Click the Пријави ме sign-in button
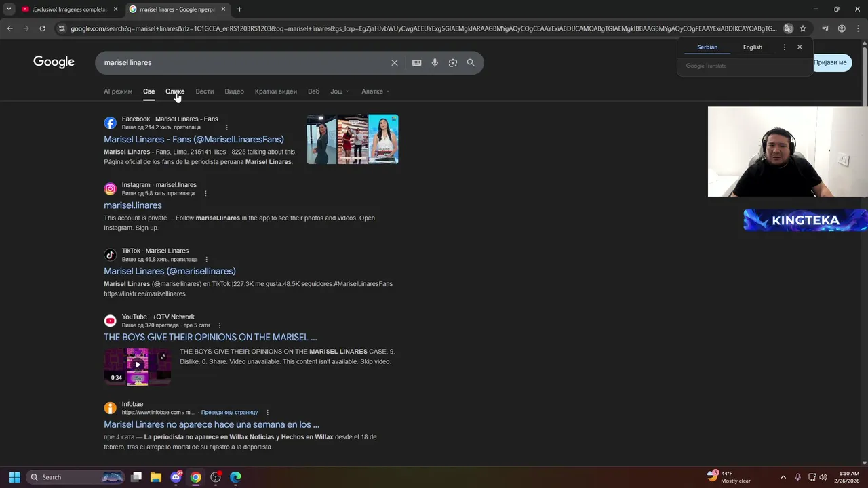The image size is (868, 488). click(831, 62)
